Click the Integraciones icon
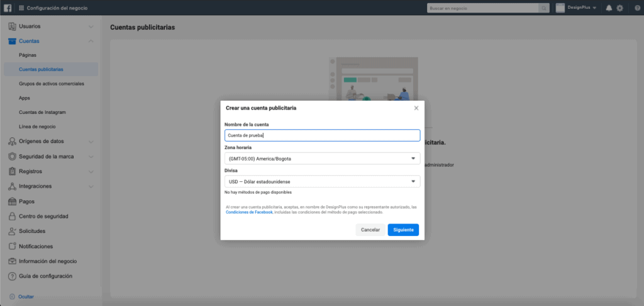Viewport: 644px width, 306px height. [13, 186]
